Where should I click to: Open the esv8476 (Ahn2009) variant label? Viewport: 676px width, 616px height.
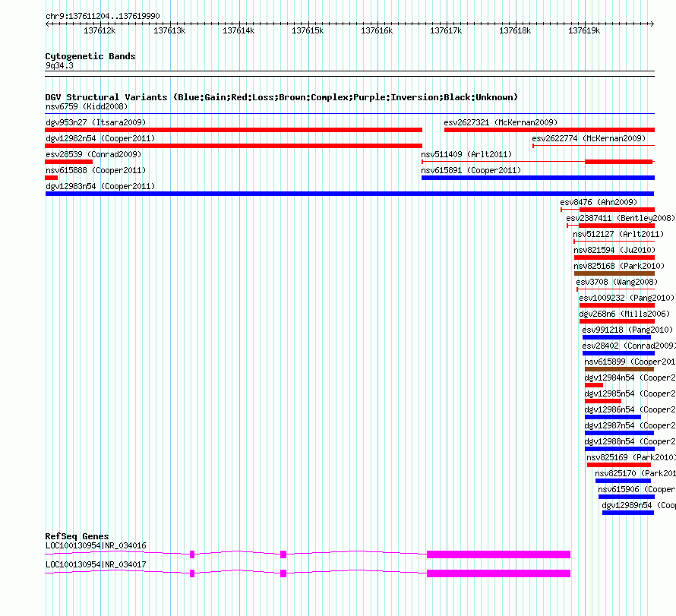click(599, 202)
